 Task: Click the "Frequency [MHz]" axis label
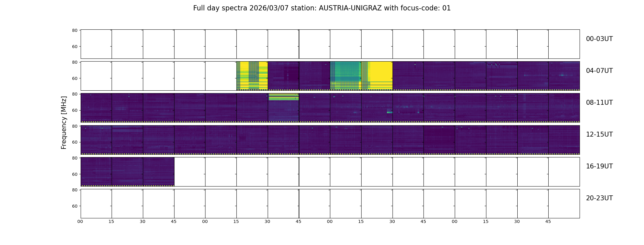click(x=64, y=123)
